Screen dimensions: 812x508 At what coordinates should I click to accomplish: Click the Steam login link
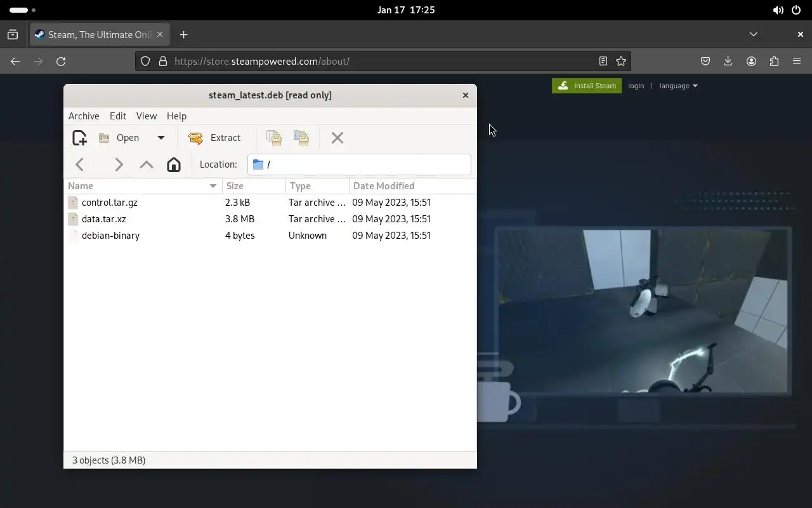636,86
